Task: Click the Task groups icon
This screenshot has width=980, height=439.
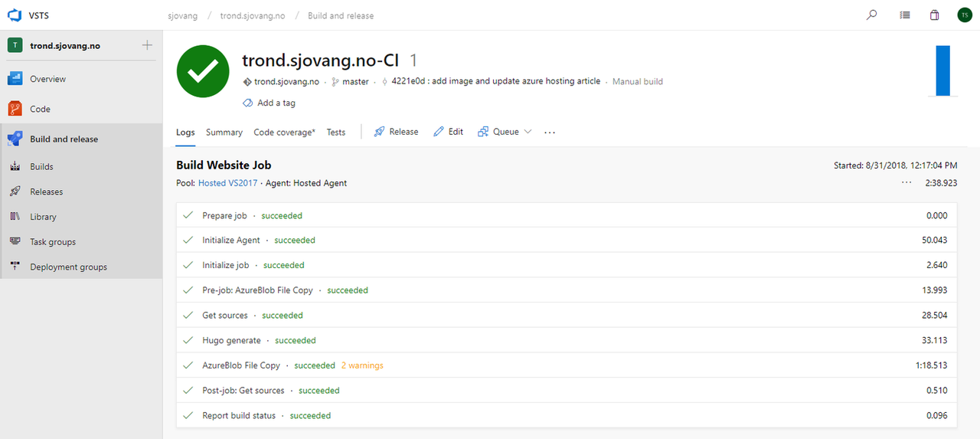Action: (x=15, y=241)
